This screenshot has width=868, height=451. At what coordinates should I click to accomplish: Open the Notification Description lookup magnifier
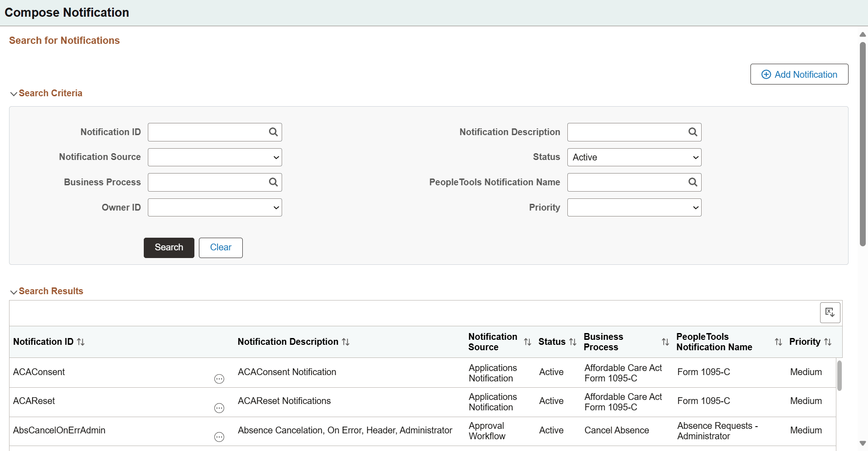[693, 132]
